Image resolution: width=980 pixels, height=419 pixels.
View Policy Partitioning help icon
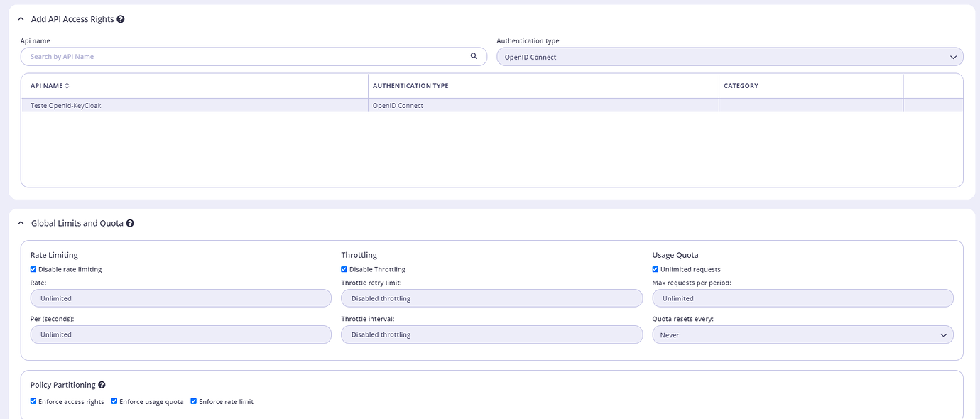[102, 384]
